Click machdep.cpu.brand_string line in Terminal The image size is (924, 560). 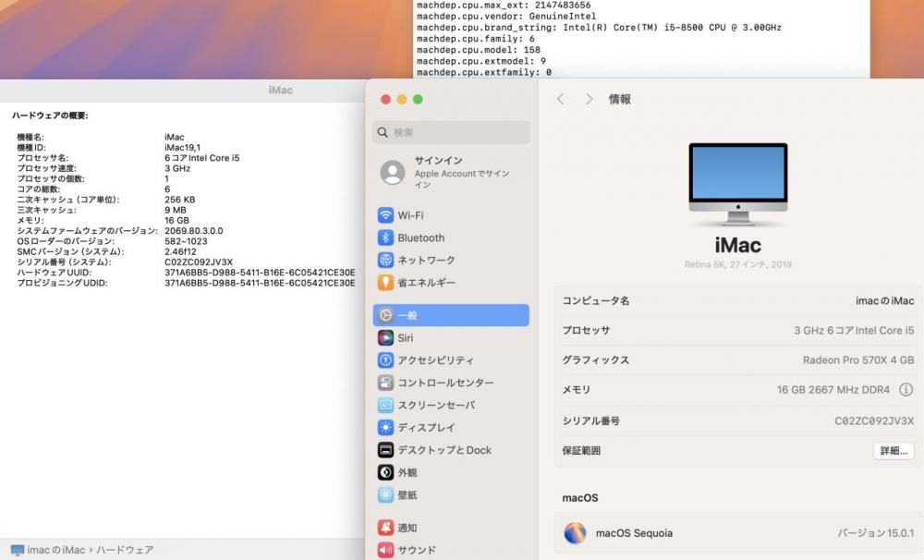pos(599,27)
